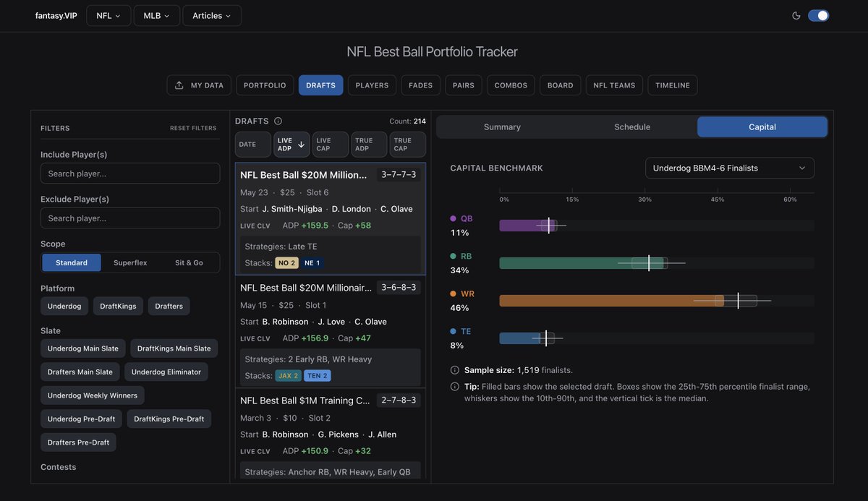Sort drafts by Live Cap
Image resolution: width=868 pixels, height=501 pixels.
331,145
